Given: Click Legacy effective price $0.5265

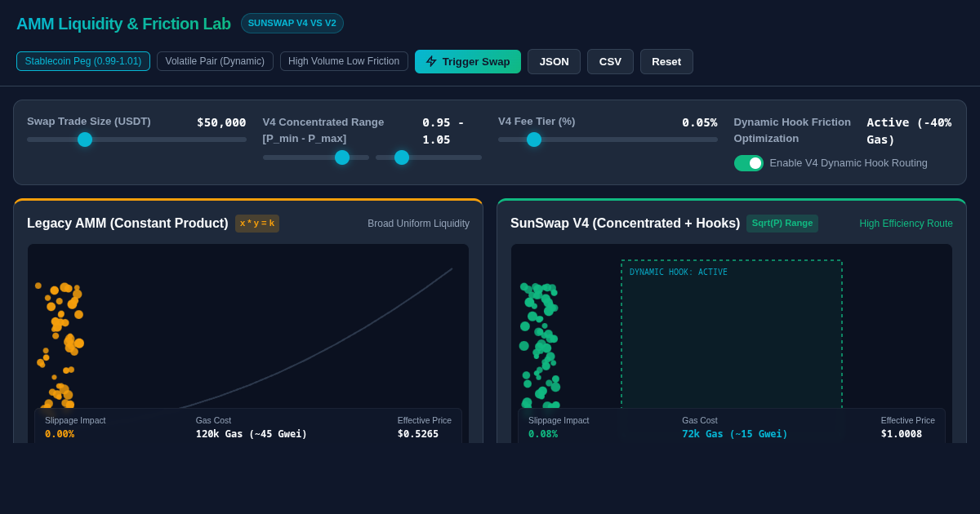Looking at the screenshot, I should pyautogui.click(x=418, y=434).
